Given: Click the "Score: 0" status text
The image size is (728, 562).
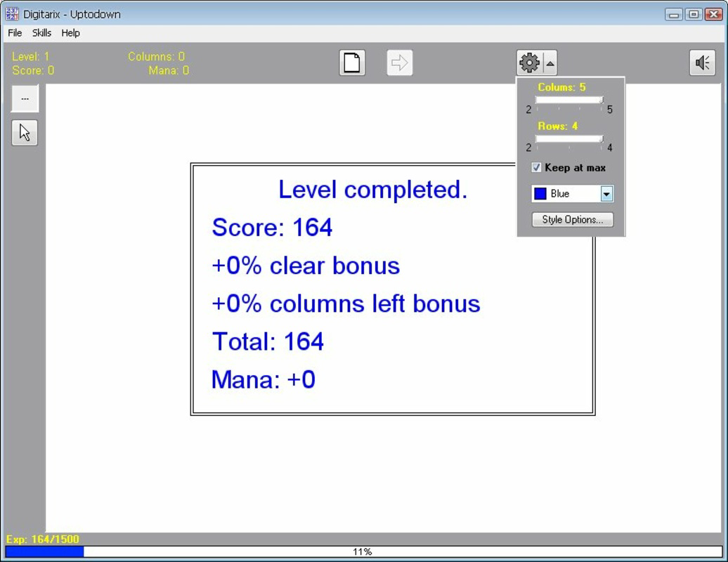Looking at the screenshot, I should (x=33, y=70).
